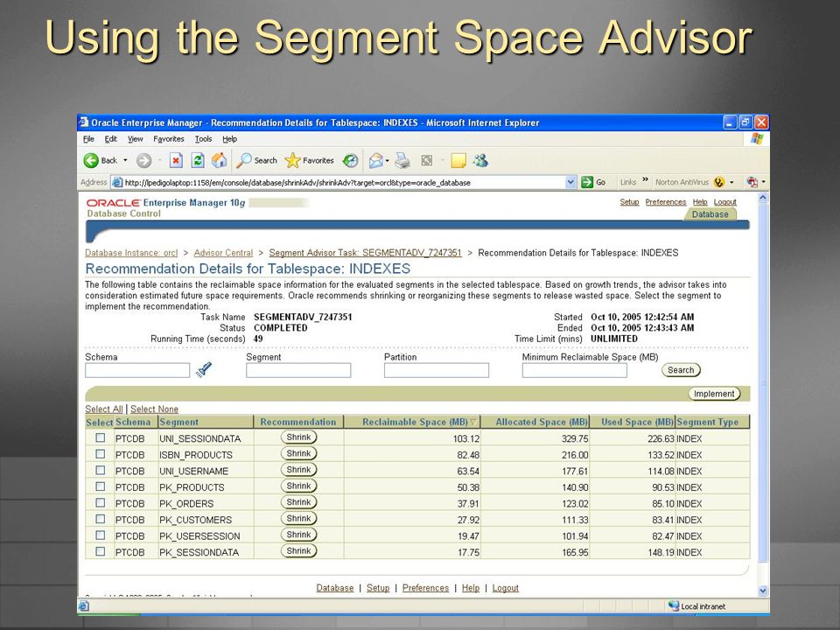Follow the Advisor Central breadcrumb link

(223, 253)
